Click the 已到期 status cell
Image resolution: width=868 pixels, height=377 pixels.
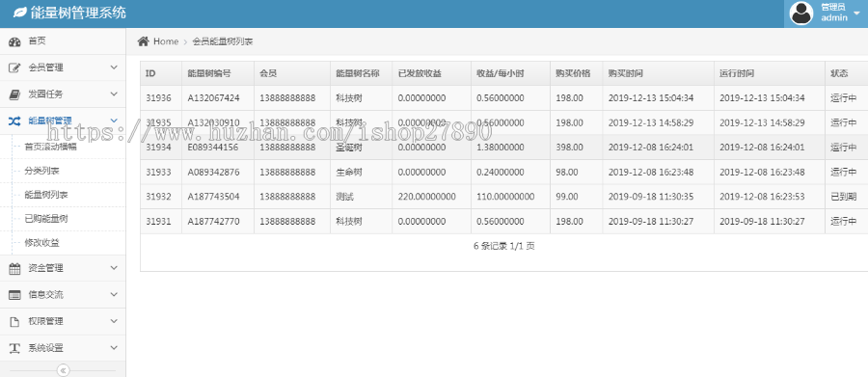[844, 197]
